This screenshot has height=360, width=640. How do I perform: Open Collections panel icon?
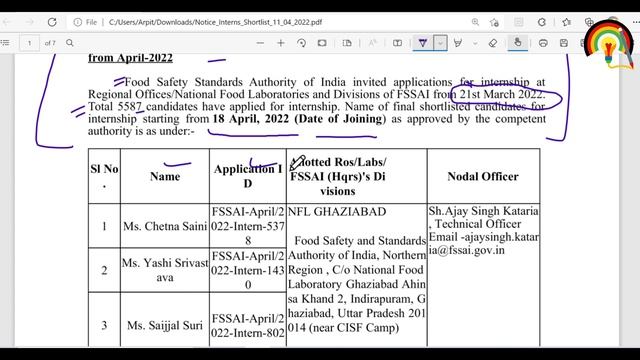(x=589, y=22)
